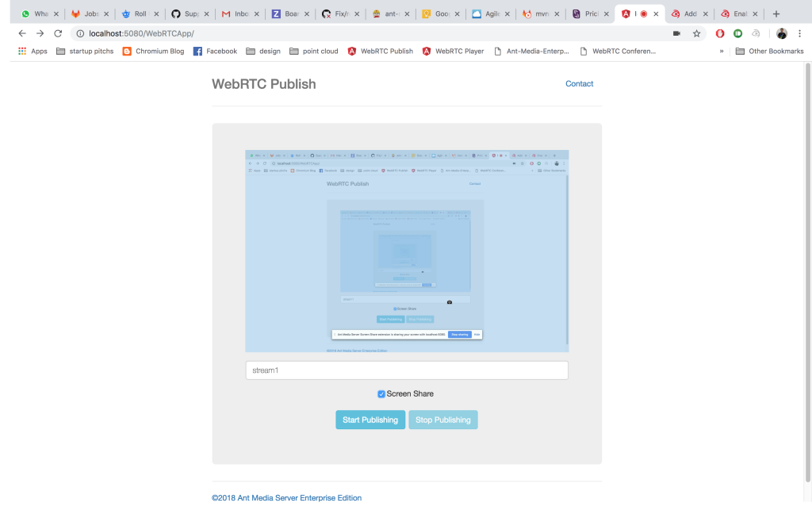812x514 pixels.
Task: Open the three-dot Chrome menu
Action: point(799,33)
